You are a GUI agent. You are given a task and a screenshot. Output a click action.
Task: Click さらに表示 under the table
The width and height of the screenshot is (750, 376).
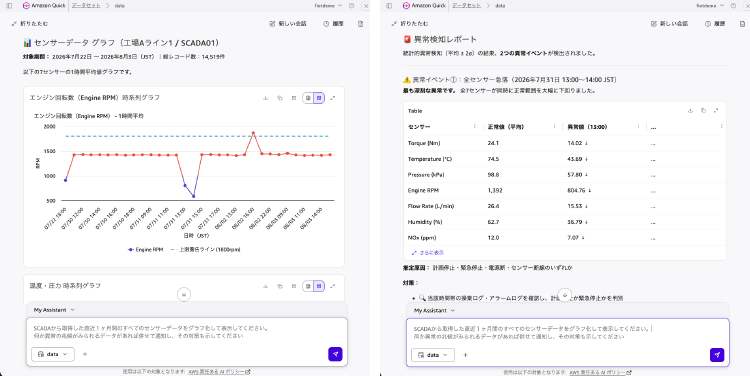pyautogui.click(x=428, y=253)
